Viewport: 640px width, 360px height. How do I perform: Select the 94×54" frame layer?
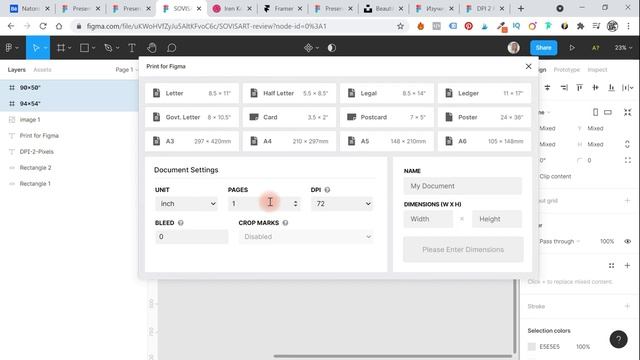(69, 104)
